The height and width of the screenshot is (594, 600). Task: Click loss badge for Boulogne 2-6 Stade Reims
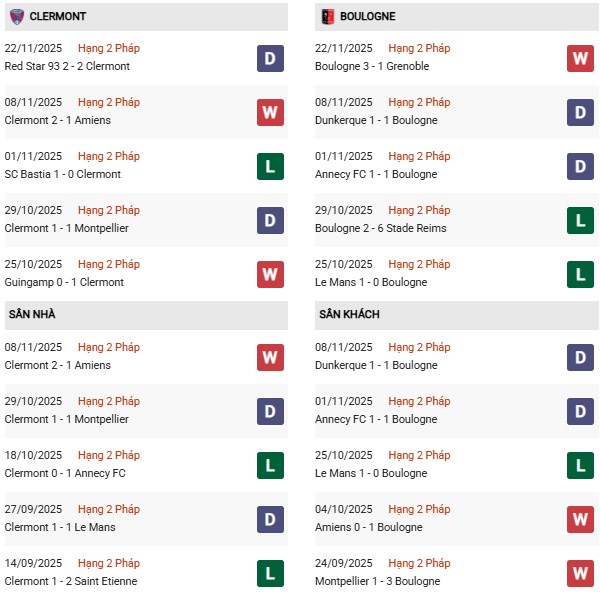click(x=580, y=220)
